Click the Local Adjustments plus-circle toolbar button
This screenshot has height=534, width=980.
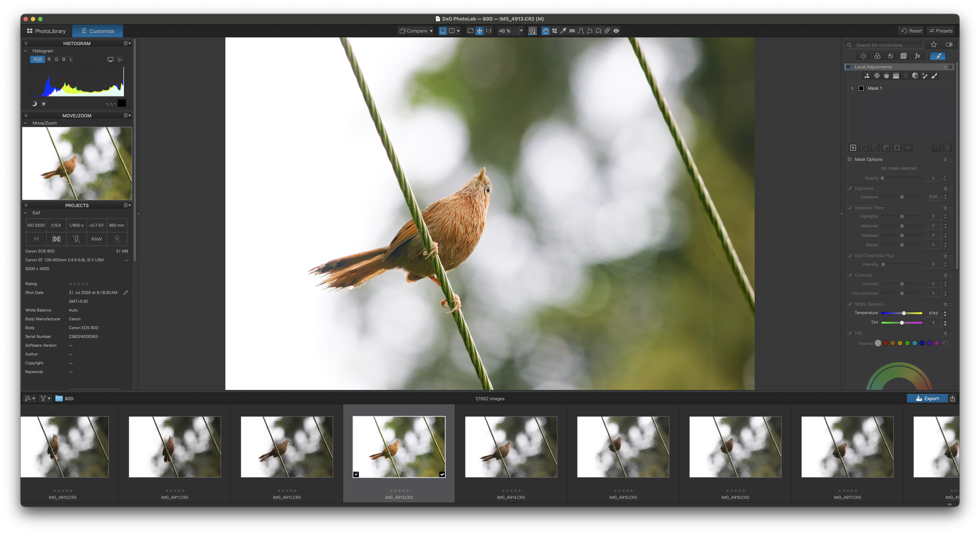point(532,31)
